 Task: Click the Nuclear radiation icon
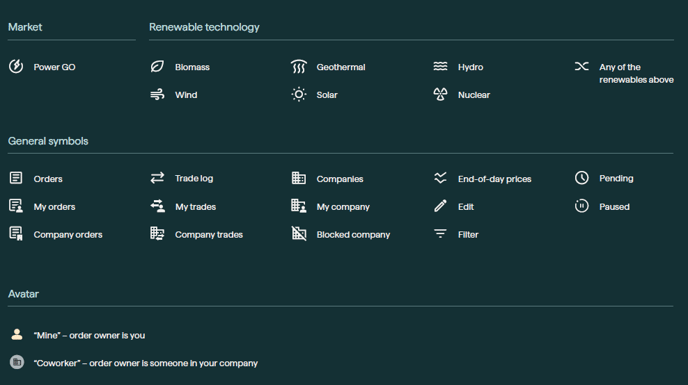tap(440, 94)
